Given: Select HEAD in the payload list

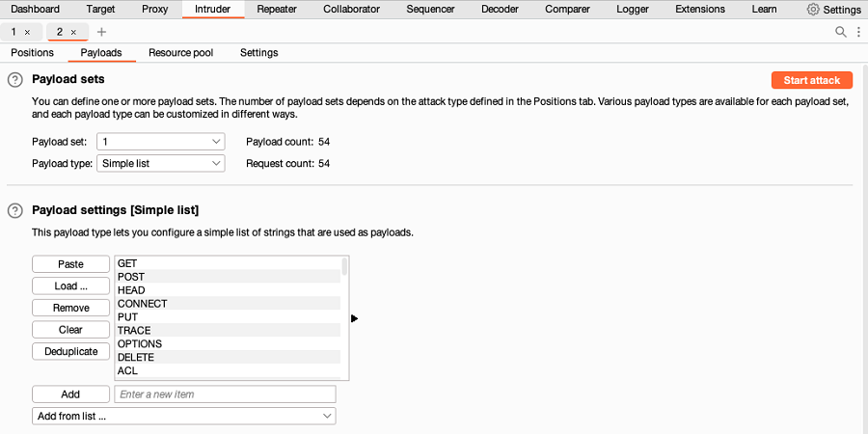Looking at the screenshot, I should pyautogui.click(x=228, y=290).
